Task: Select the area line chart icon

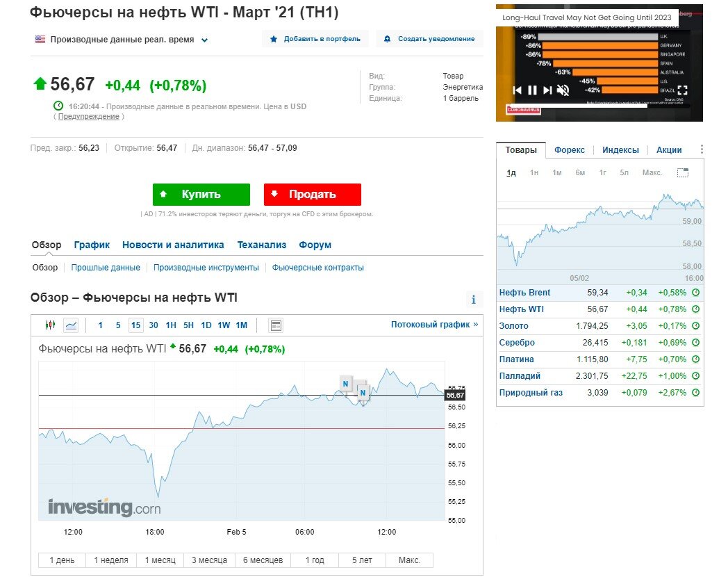Action: pos(71,325)
